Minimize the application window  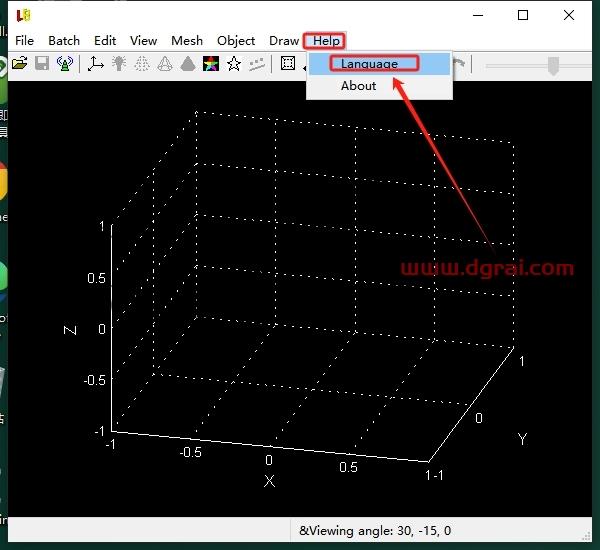tap(478, 15)
